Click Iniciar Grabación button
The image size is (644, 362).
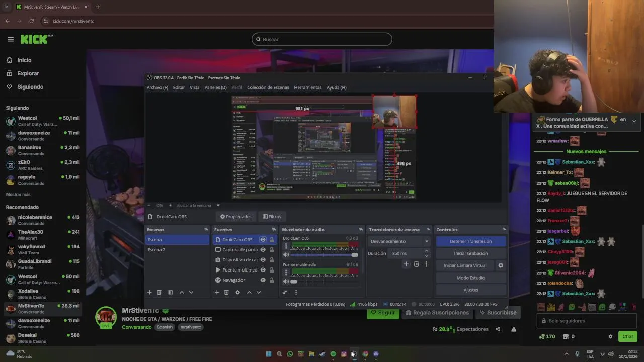coord(471,253)
